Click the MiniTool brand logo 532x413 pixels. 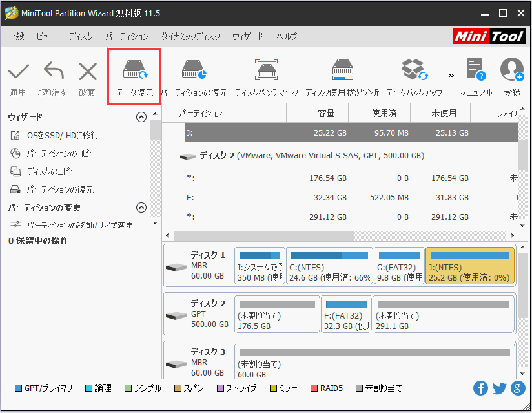[489, 36]
